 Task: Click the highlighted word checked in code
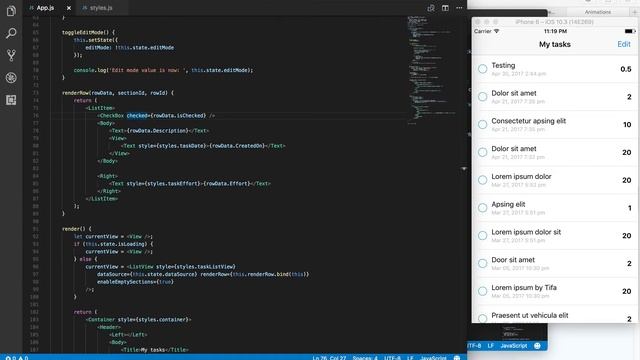[137, 116]
